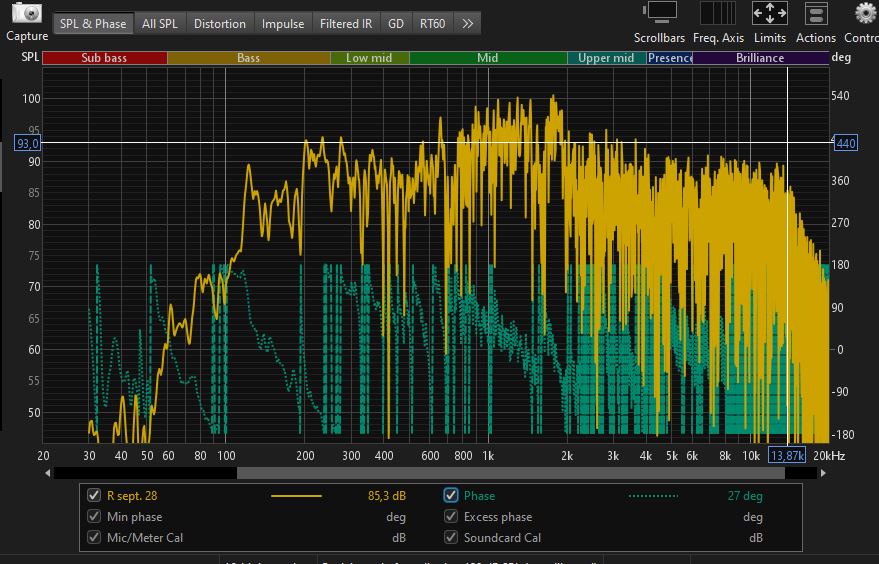Open the Freq. Axis toggle icon
The width and height of the screenshot is (879, 564).
coord(718,14)
